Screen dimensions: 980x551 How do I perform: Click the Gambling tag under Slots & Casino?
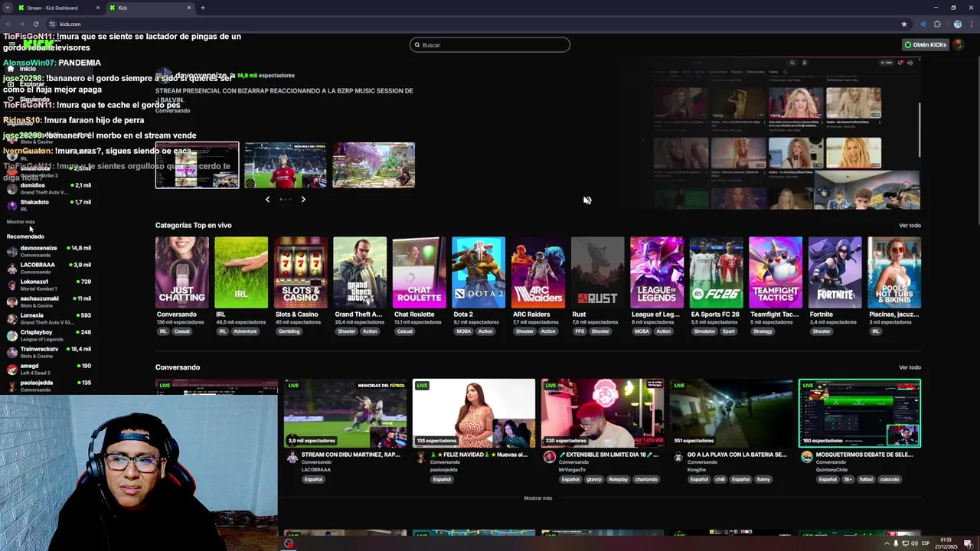289,331
